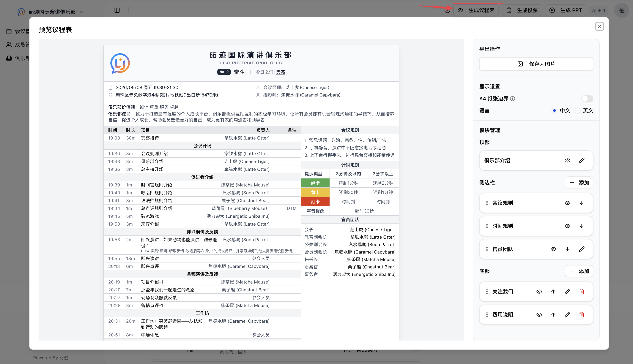Move 关注我们 module up

(x=553, y=292)
